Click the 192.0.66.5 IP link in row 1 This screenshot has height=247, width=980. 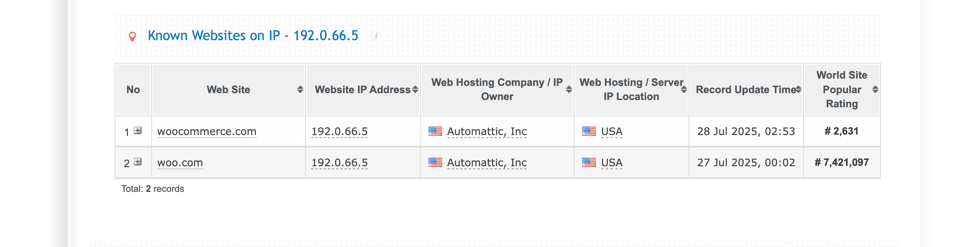340,131
